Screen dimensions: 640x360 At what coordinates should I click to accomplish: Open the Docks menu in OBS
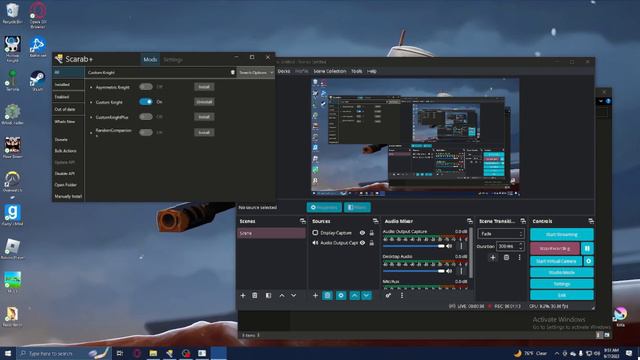click(284, 71)
